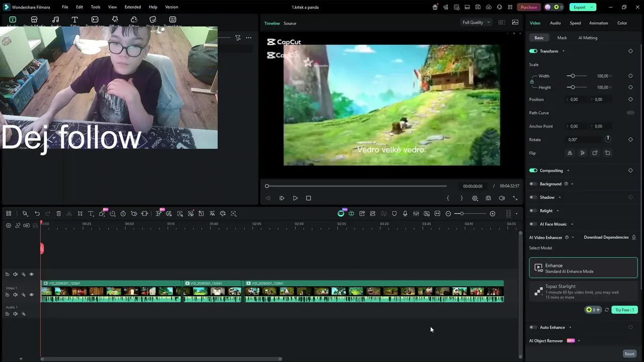
Task: Expand the AI Object Remover section arrow
Action: point(579,341)
